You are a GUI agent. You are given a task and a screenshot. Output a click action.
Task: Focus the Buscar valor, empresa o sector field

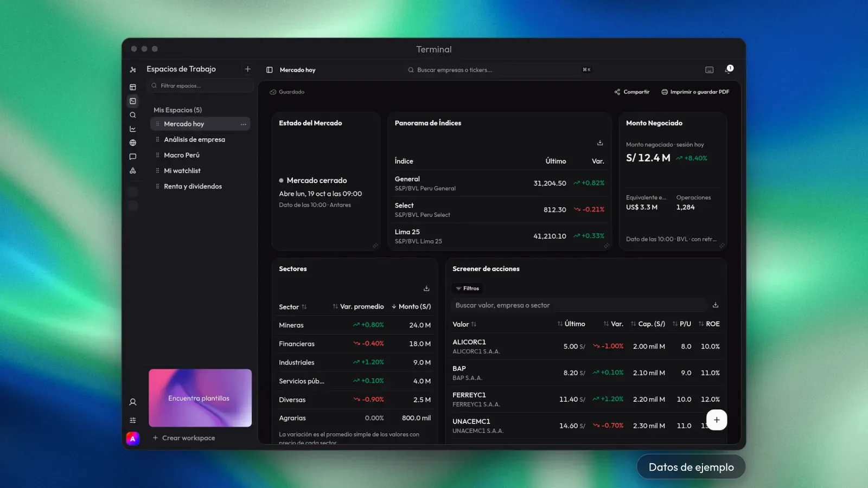(x=580, y=305)
